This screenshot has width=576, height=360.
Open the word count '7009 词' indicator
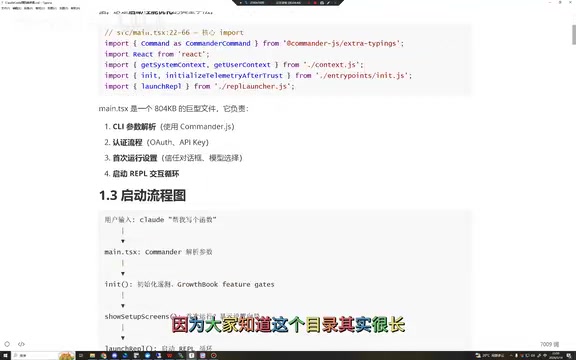coord(549,344)
